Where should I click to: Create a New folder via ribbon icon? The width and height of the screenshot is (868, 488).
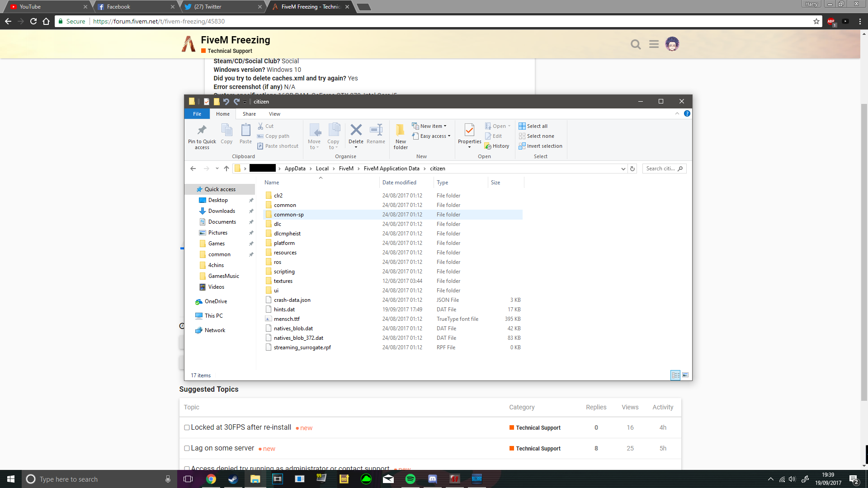pyautogui.click(x=401, y=130)
